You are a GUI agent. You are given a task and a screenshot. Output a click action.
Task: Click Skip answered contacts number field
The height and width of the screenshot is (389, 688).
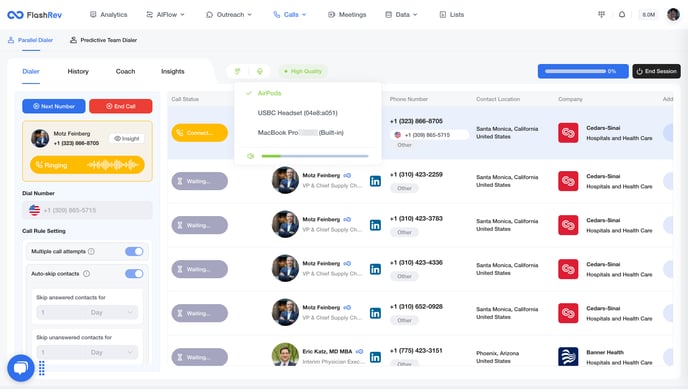tap(61, 312)
